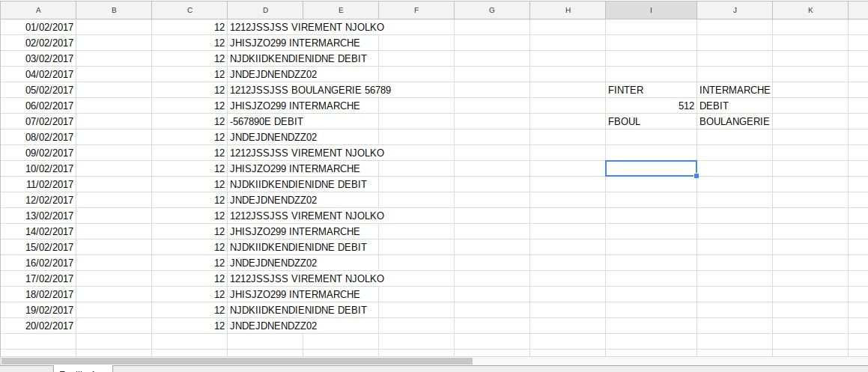The height and width of the screenshot is (372, 868).
Task: Select column C header
Action: tap(189, 10)
